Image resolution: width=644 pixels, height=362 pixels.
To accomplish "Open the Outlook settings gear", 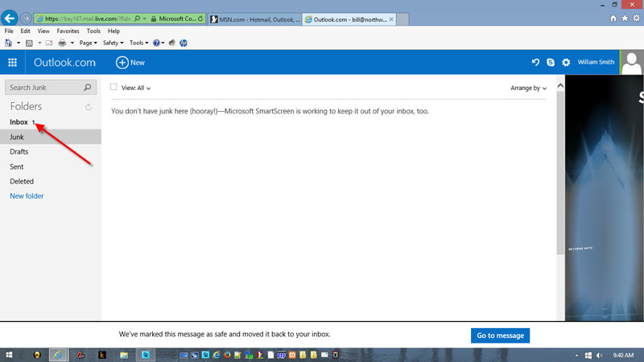I will [x=566, y=63].
